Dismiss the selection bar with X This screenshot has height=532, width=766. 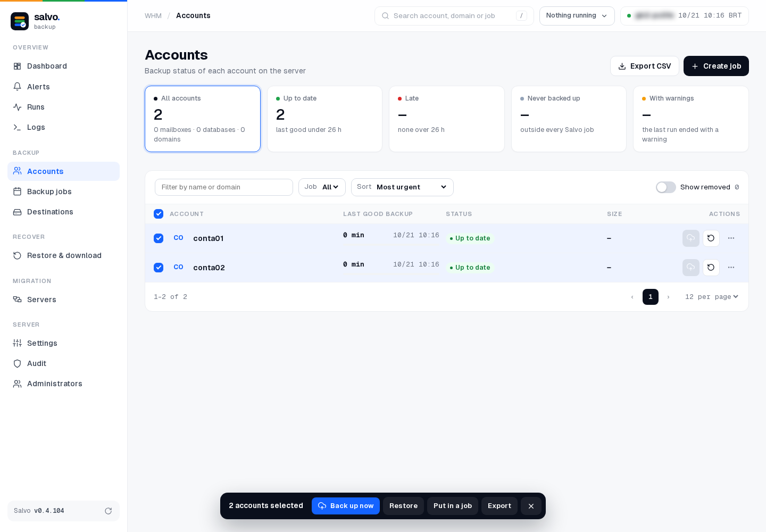coord(531,506)
